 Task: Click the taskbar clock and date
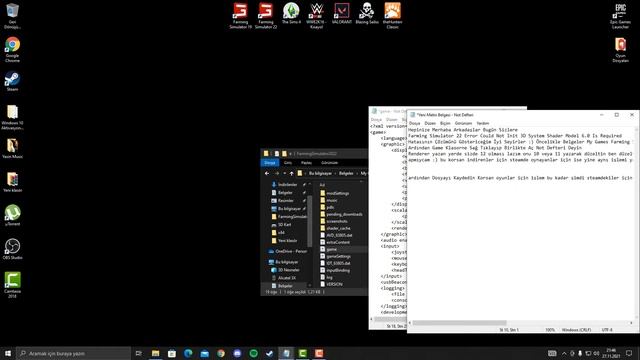pos(611,353)
